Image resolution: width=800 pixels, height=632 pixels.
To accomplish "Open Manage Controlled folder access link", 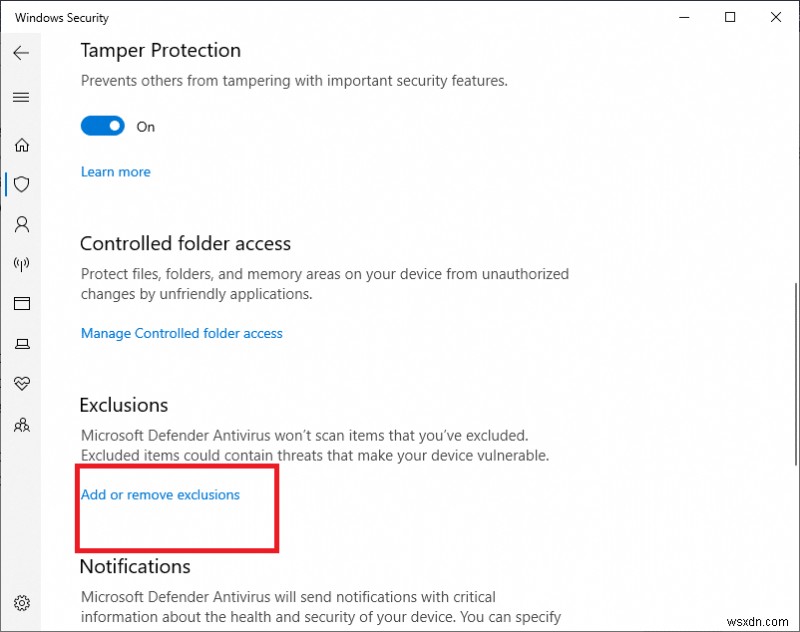I will click(x=182, y=333).
